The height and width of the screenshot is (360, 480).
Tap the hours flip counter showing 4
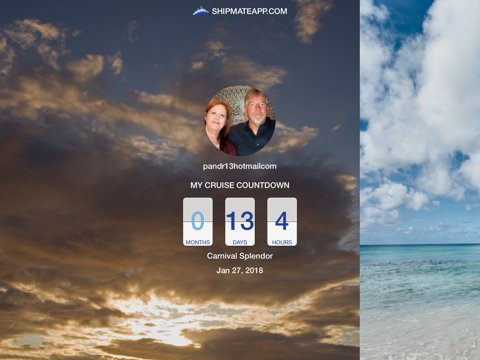(282, 222)
